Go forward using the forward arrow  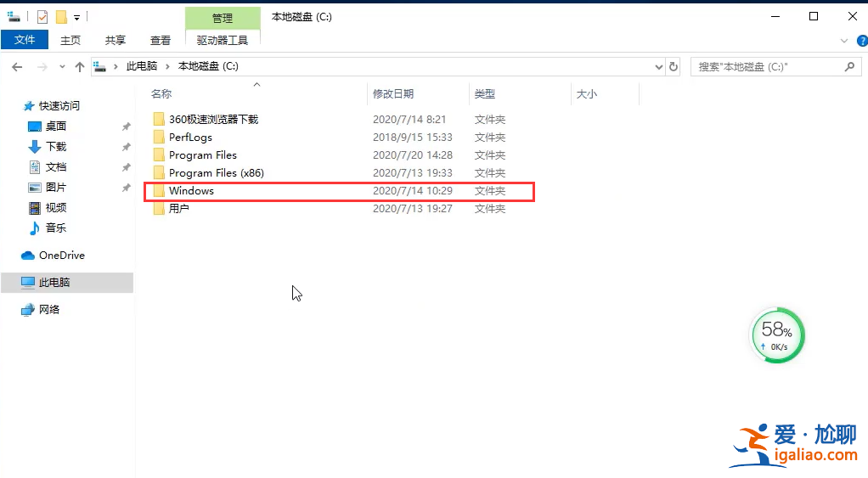tap(42, 67)
